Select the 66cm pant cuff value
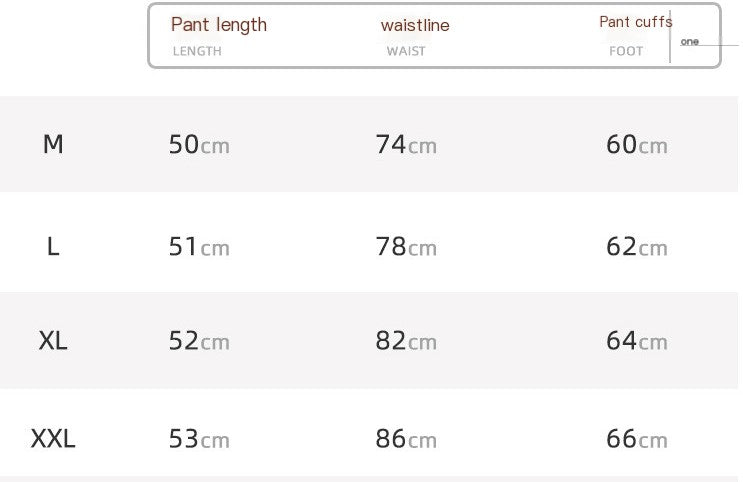The height and width of the screenshot is (482, 743). [637, 438]
